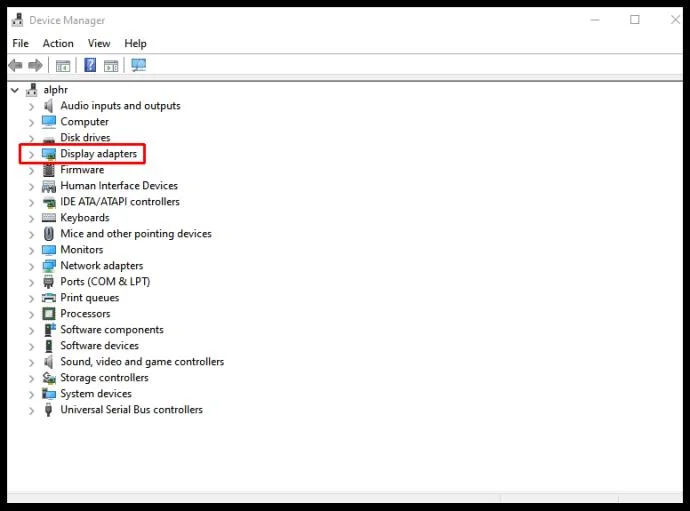Viewport: 690px width, 511px height.
Task: Click the Software devices icon
Action: pos(49,346)
